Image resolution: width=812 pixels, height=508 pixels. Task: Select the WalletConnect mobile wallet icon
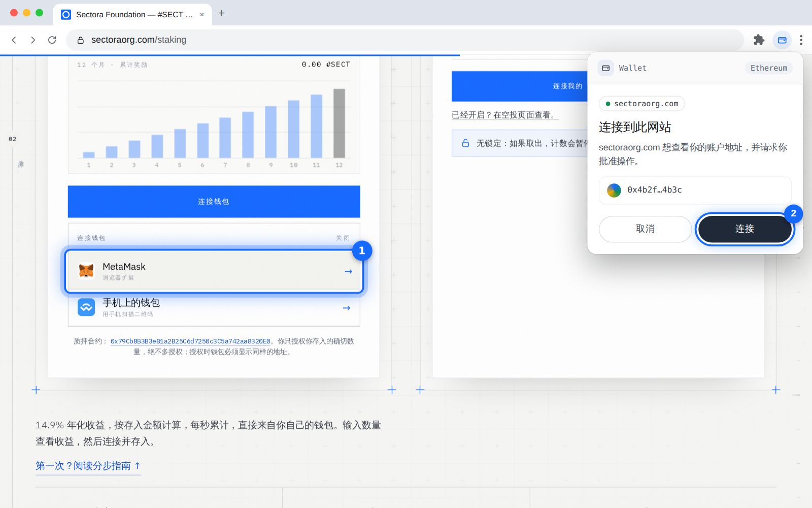(86, 307)
